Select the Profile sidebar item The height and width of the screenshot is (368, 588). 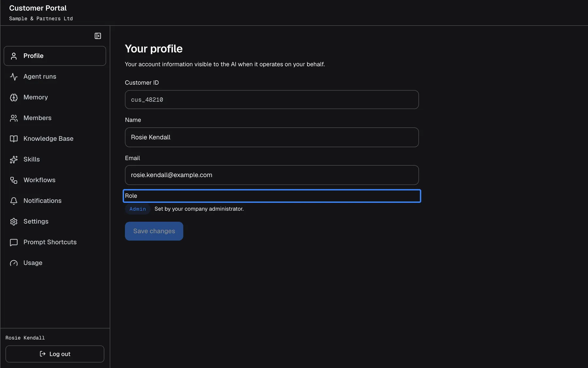(55, 56)
